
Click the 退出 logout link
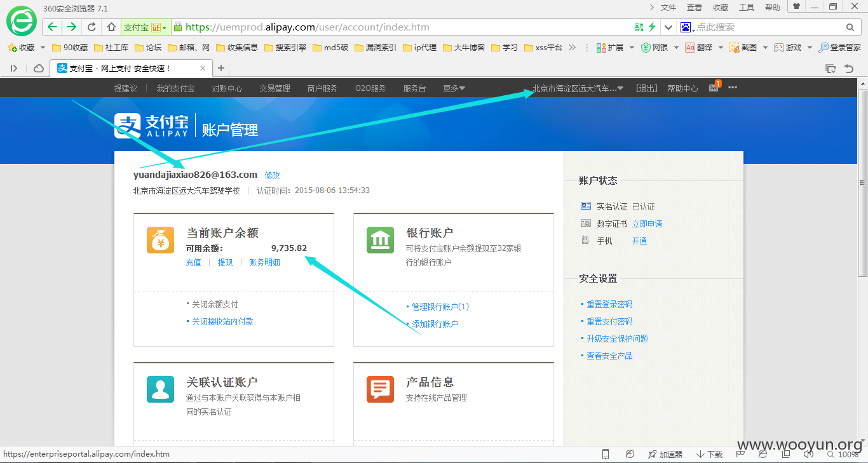point(647,88)
